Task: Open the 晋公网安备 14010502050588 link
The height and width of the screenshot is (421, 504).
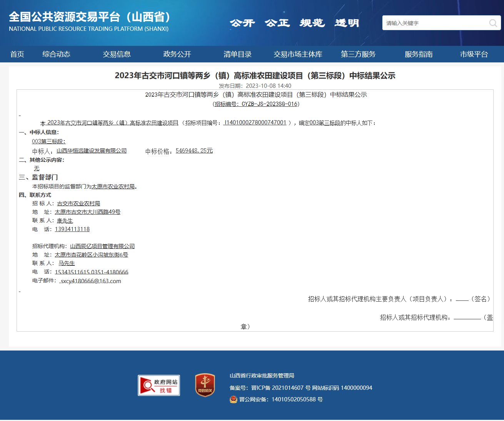Action: point(281,399)
